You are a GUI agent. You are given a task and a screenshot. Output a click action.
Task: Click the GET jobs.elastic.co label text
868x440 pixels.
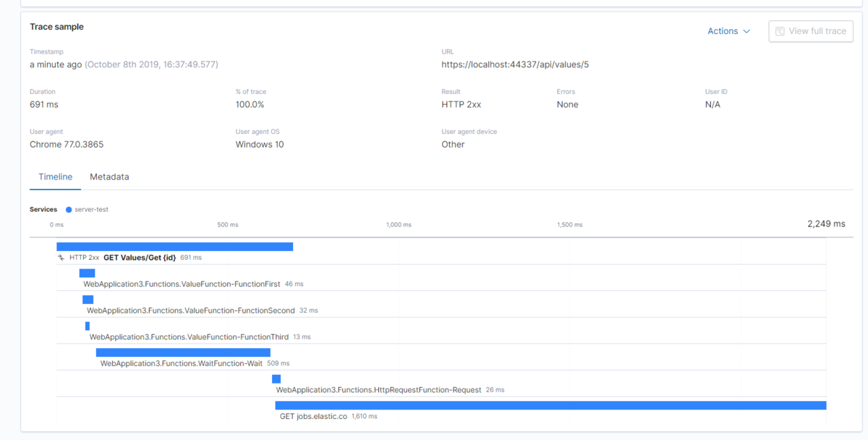click(x=314, y=416)
